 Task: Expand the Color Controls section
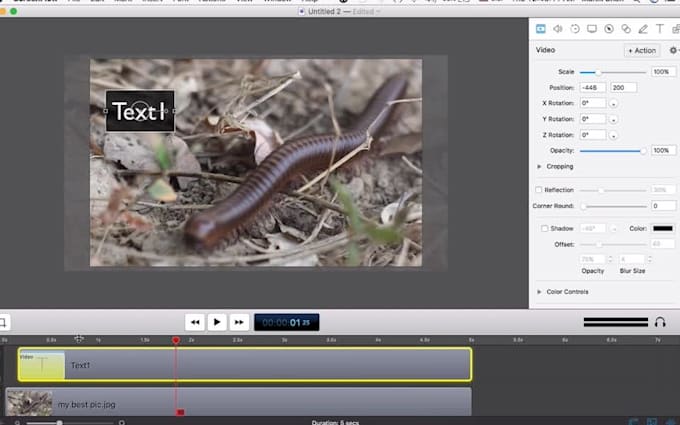click(539, 292)
